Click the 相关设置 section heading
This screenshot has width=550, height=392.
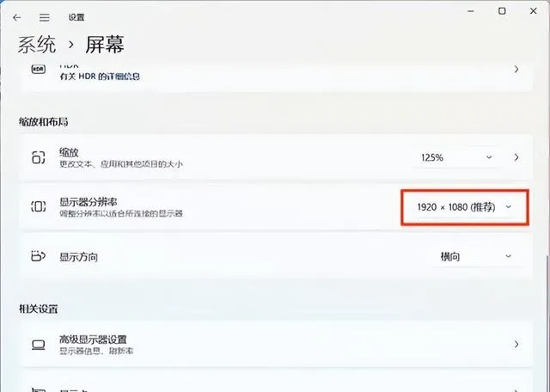38,309
